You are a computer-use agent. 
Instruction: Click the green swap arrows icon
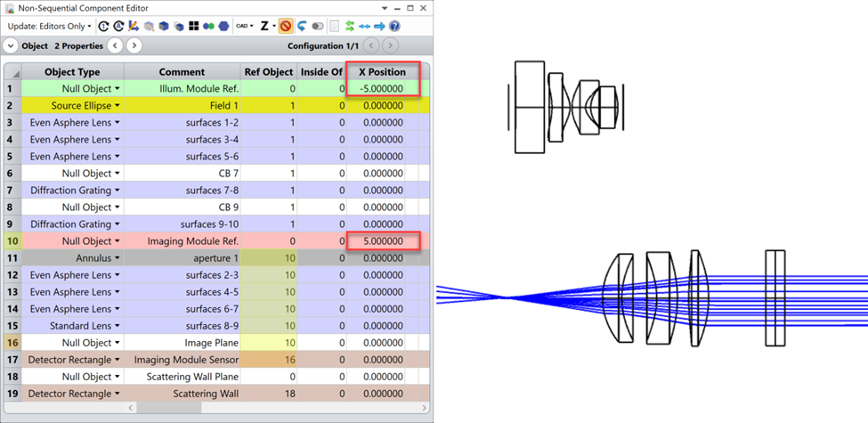coord(350,27)
